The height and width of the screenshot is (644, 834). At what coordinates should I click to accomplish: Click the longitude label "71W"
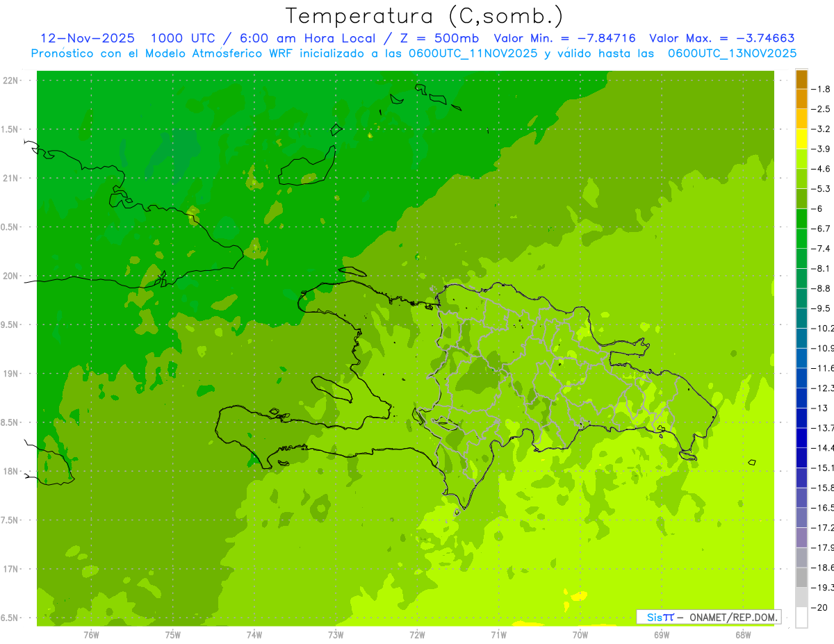(498, 635)
